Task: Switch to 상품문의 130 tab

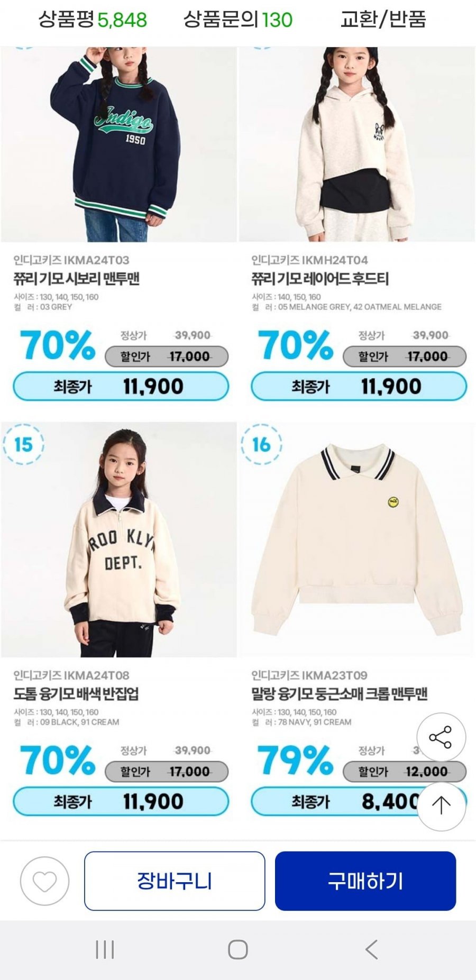Action: click(x=238, y=20)
